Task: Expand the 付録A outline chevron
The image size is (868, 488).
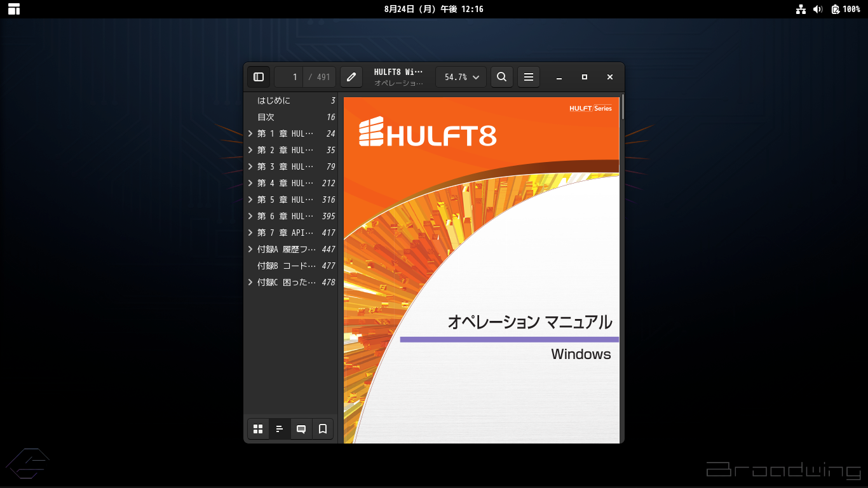Action: (x=250, y=249)
